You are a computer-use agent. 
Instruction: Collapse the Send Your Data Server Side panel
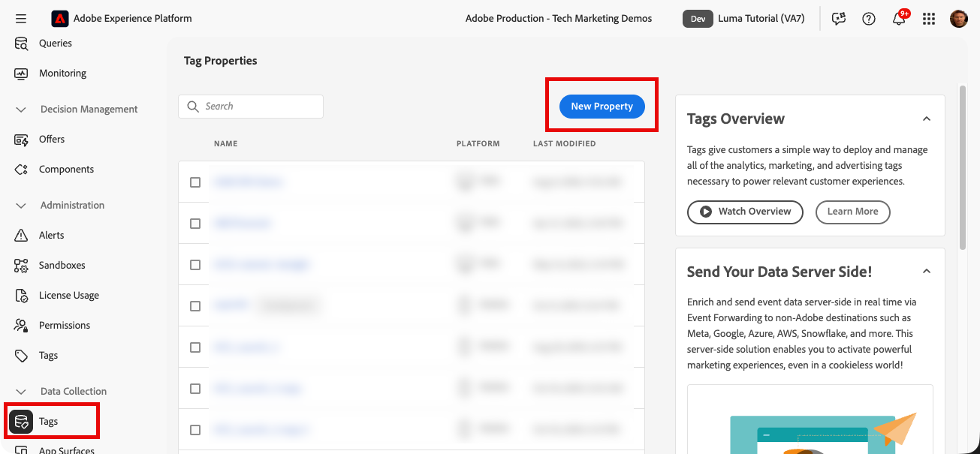tap(927, 272)
